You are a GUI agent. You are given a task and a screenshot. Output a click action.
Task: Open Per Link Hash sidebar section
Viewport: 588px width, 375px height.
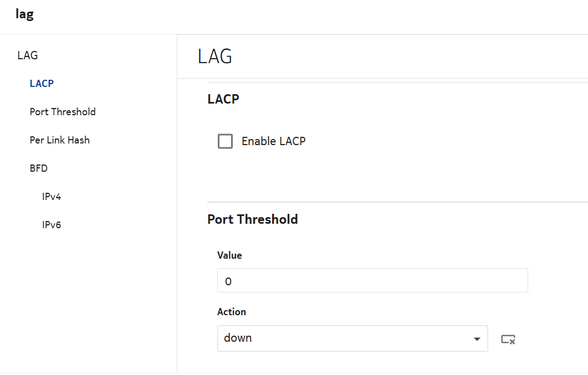pos(60,140)
